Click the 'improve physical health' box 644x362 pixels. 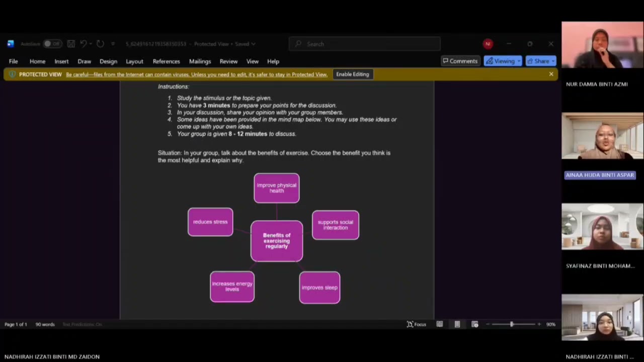pyautogui.click(x=277, y=188)
